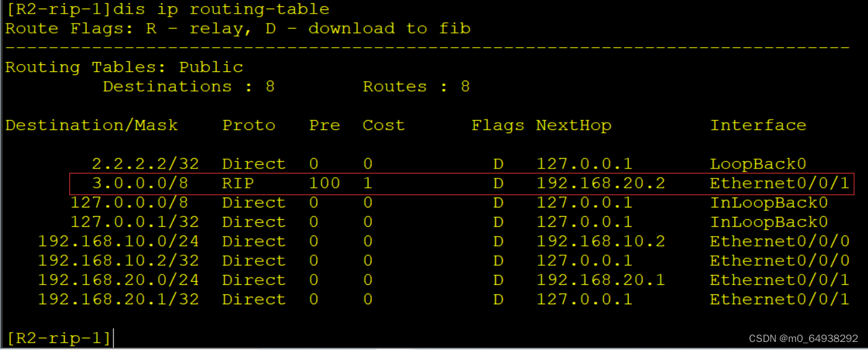This screenshot has width=868, height=350.
Task: Select destination 2.2.2.2/32
Action: (146, 164)
